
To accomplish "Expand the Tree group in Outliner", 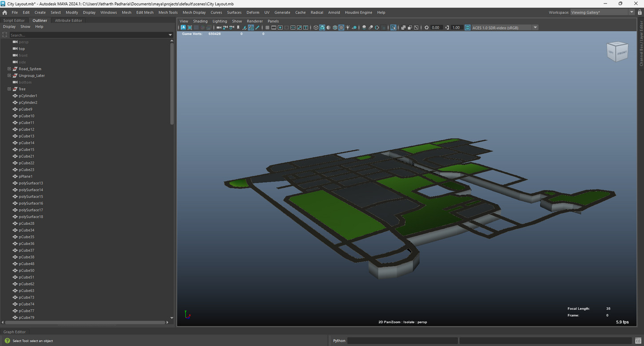I will (9, 89).
